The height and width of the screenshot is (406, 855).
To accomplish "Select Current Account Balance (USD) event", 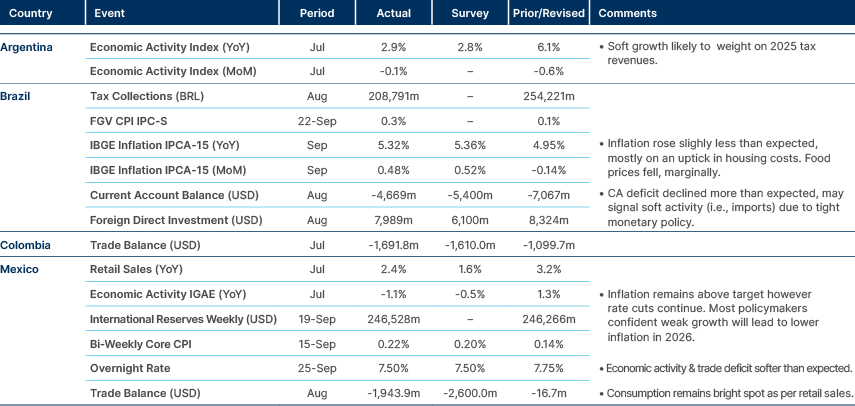I will pos(168,194).
